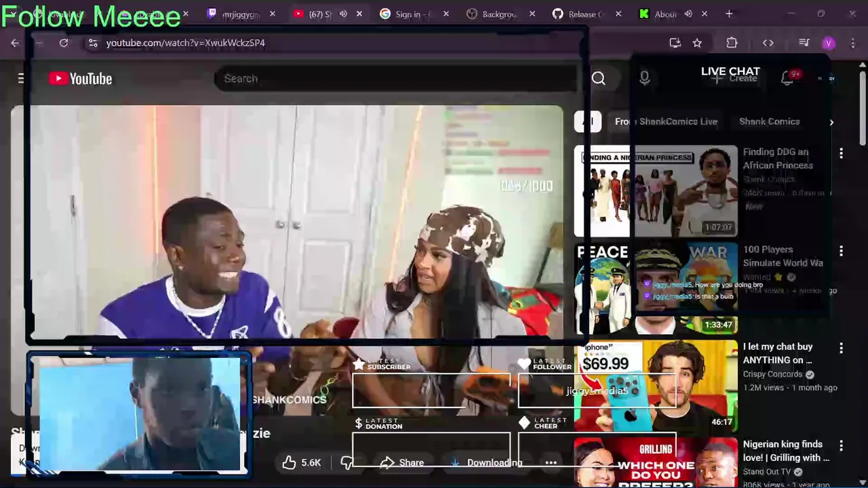Viewport: 868px width, 488px height.
Task: Open the media control playlist icon
Action: [x=804, y=43]
